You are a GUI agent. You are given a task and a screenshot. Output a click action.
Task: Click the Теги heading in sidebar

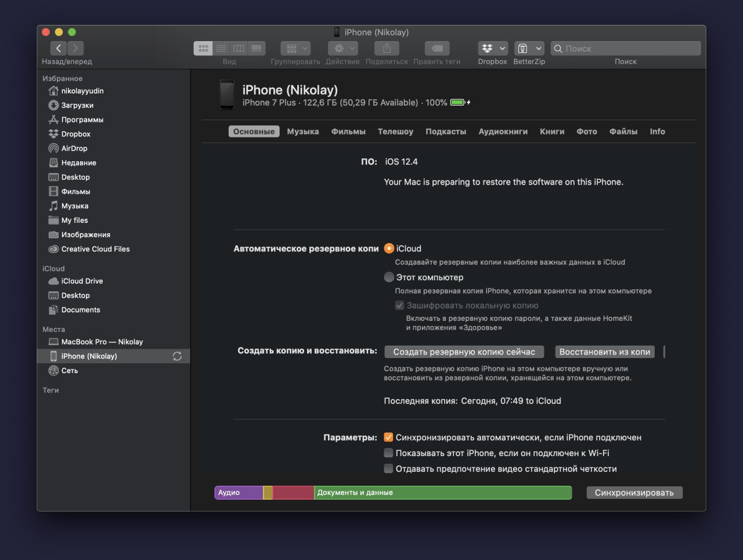click(x=51, y=391)
